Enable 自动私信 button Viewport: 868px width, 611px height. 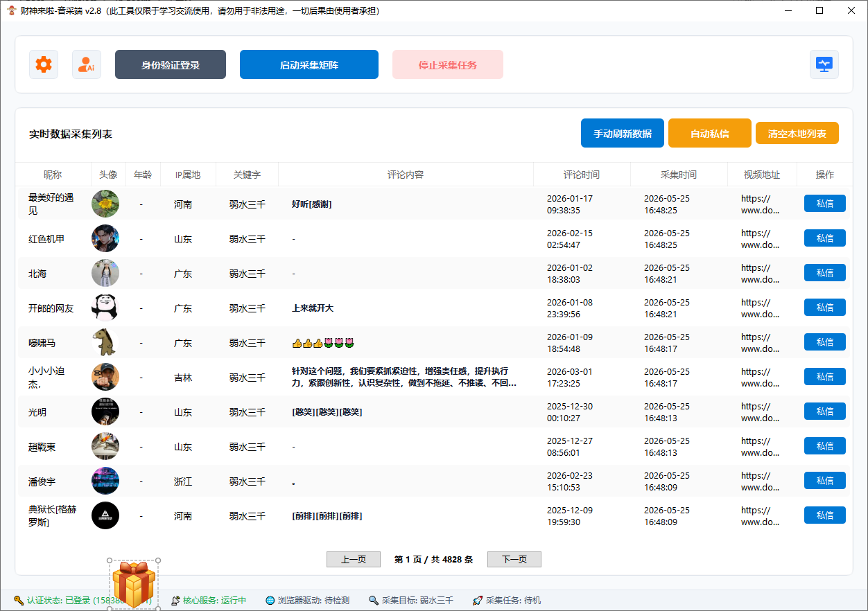point(710,133)
